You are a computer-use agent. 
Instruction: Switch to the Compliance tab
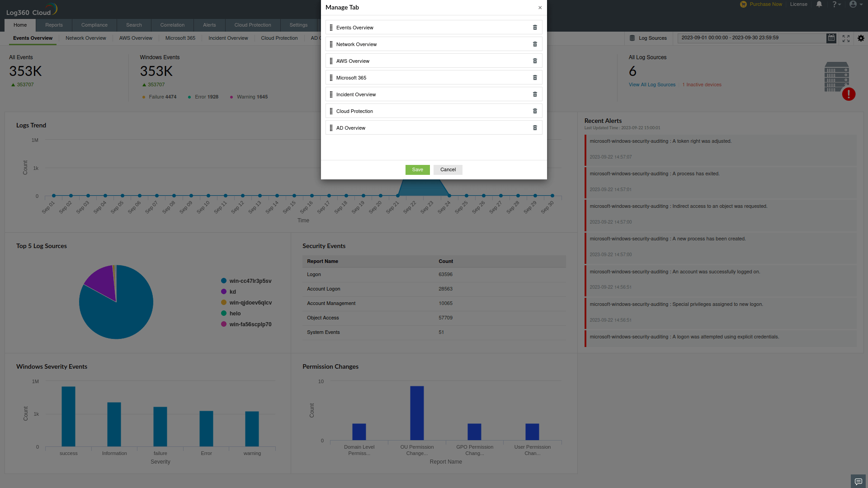click(94, 25)
